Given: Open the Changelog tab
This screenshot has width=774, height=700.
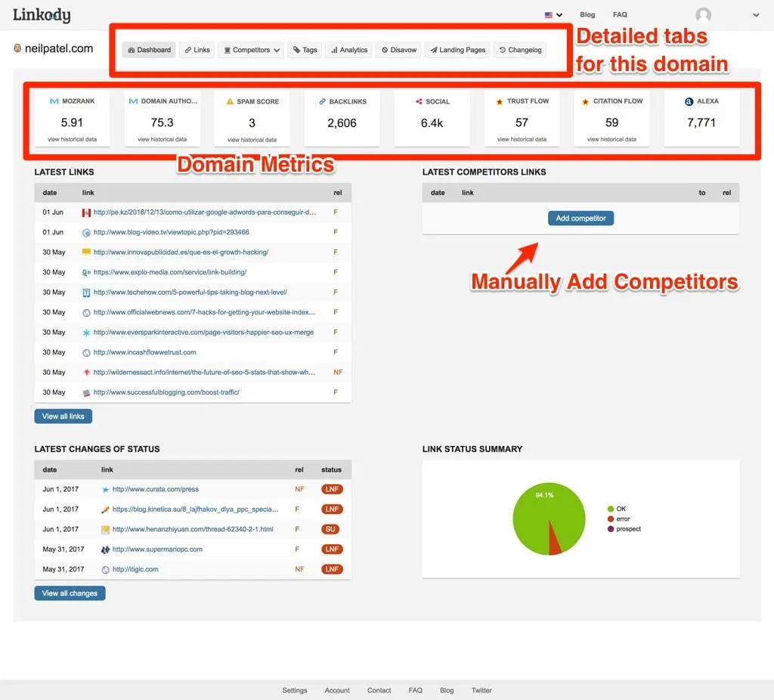Looking at the screenshot, I should (x=520, y=50).
